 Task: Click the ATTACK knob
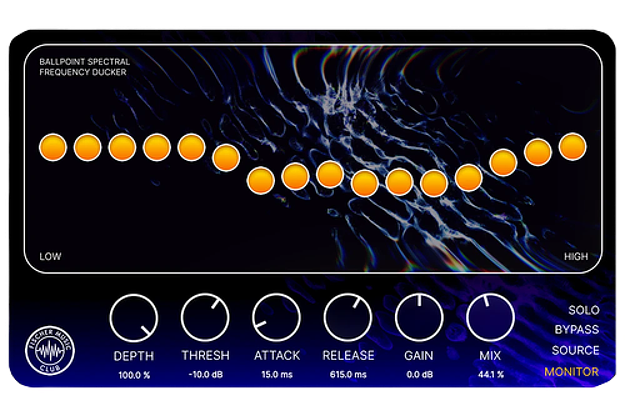[x=277, y=318]
